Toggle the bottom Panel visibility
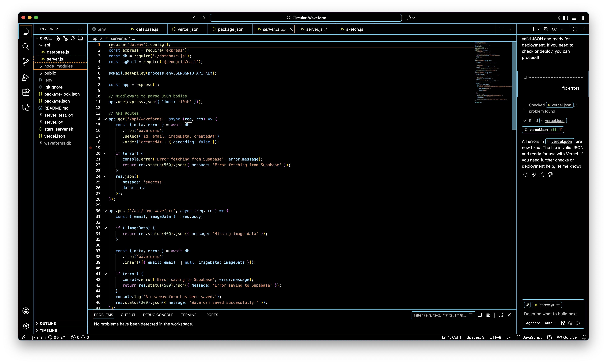The width and height of the screenshot is (607, 364). click(x=574, y=18)
